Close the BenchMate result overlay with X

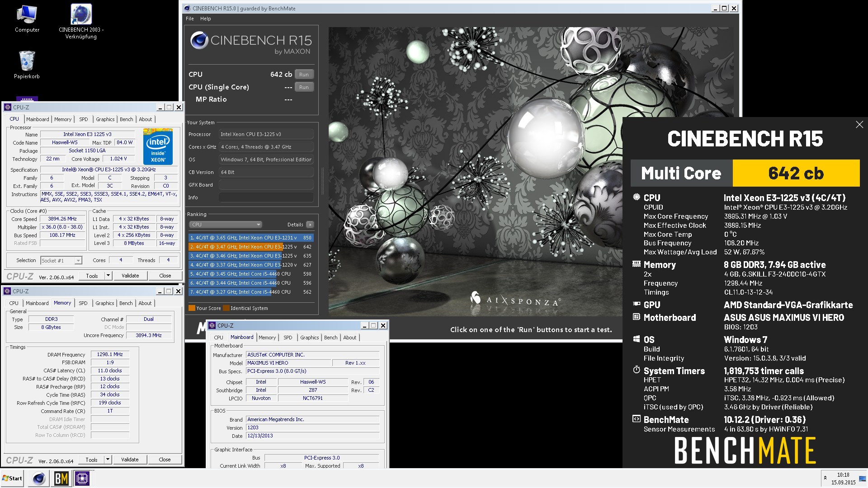pyautogui.click(x=859, y=124)
